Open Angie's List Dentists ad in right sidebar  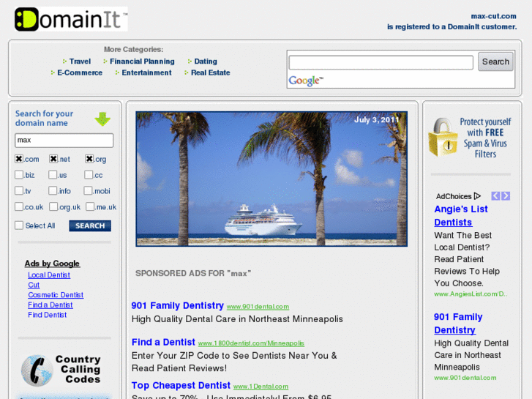461,216
